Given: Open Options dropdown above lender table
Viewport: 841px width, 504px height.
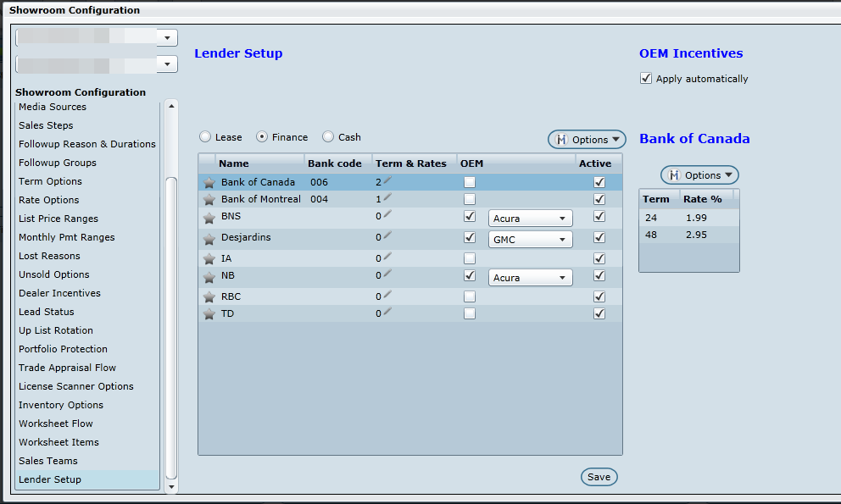Looking at the screenshot, I should tap(587, 140).
